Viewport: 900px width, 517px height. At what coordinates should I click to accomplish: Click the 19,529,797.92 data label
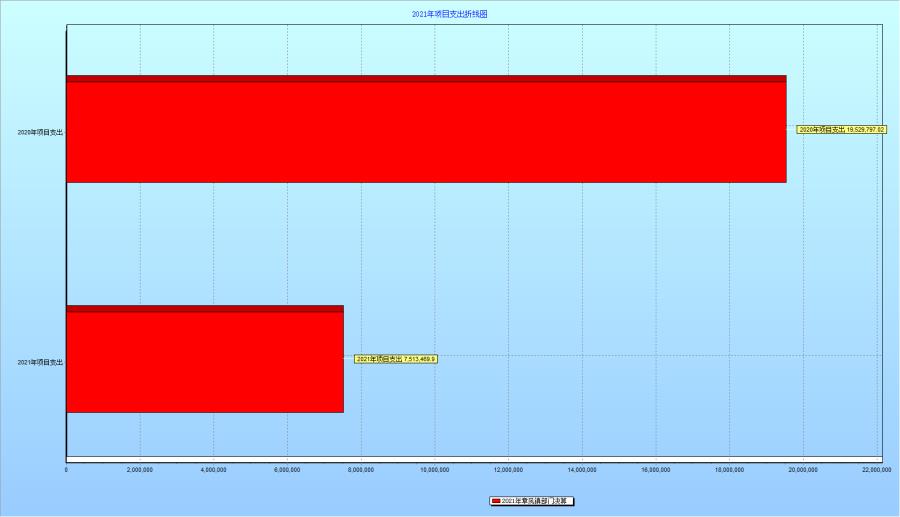841,130
